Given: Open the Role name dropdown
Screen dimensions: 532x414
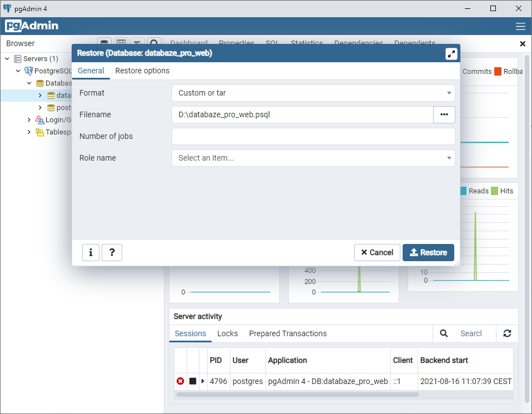Looking at the screenshot, I should [x=313, y=158].
